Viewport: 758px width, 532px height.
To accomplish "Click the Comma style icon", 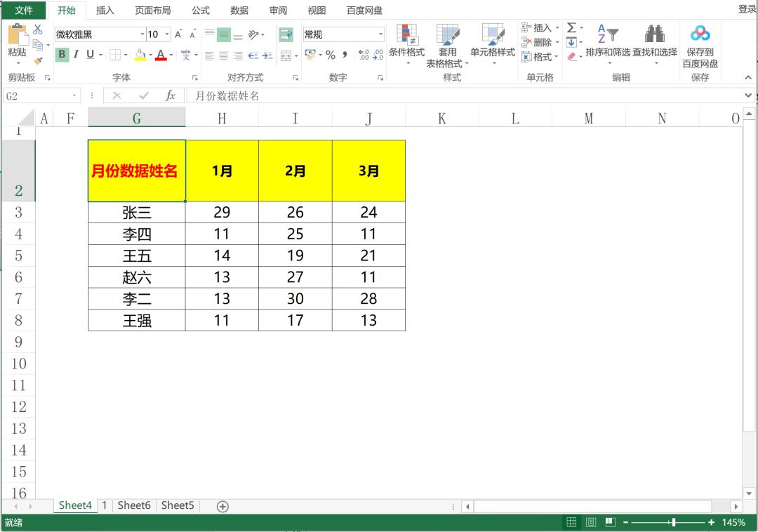I will [345, 54].
